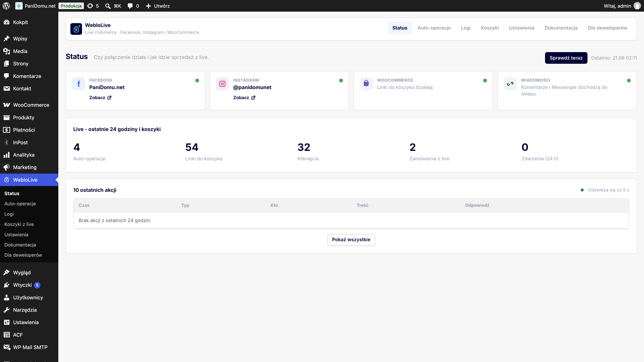Click the comments bubble icon in admin bar

pyautogui.click(x=130, y=6)
